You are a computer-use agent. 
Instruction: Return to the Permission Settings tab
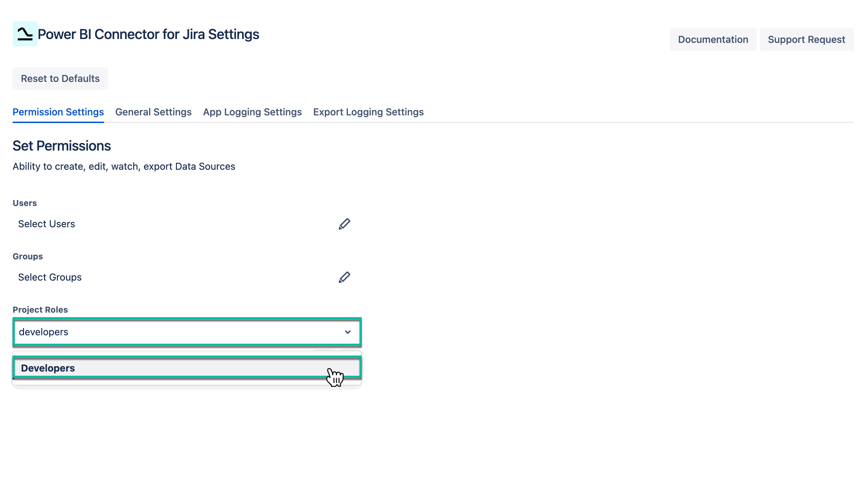click(x=58, y=112)
